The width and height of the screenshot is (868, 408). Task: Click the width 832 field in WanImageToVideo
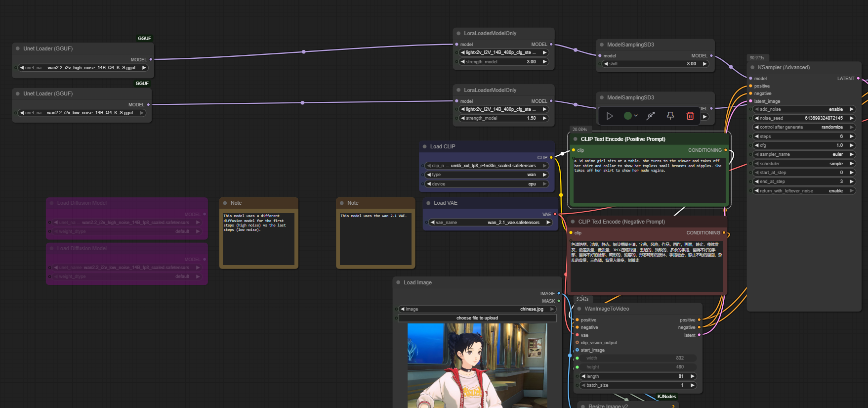[x=638, y=358]
